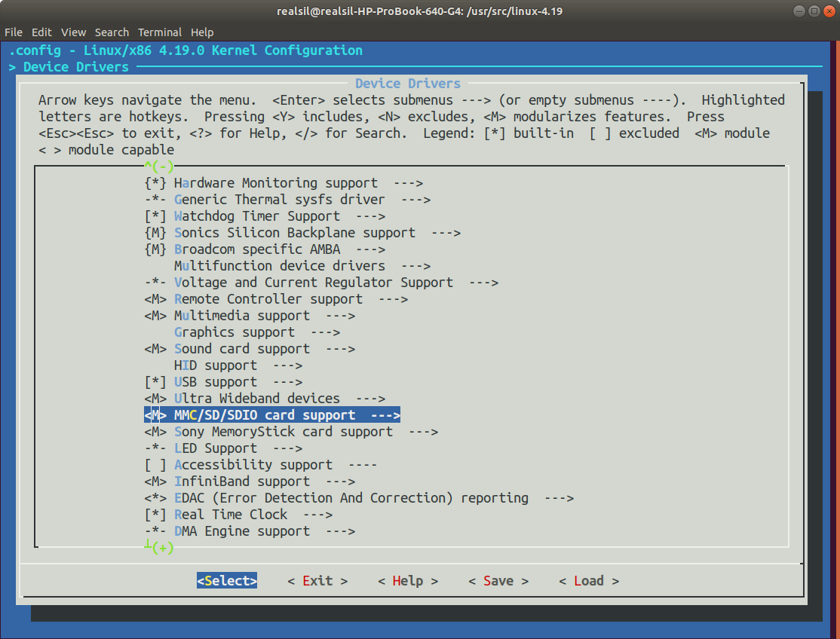The image size is (840, 639).
Task: Click the .config Linux/x86 4.19.0 title text
Action: [x=186, y=50]
